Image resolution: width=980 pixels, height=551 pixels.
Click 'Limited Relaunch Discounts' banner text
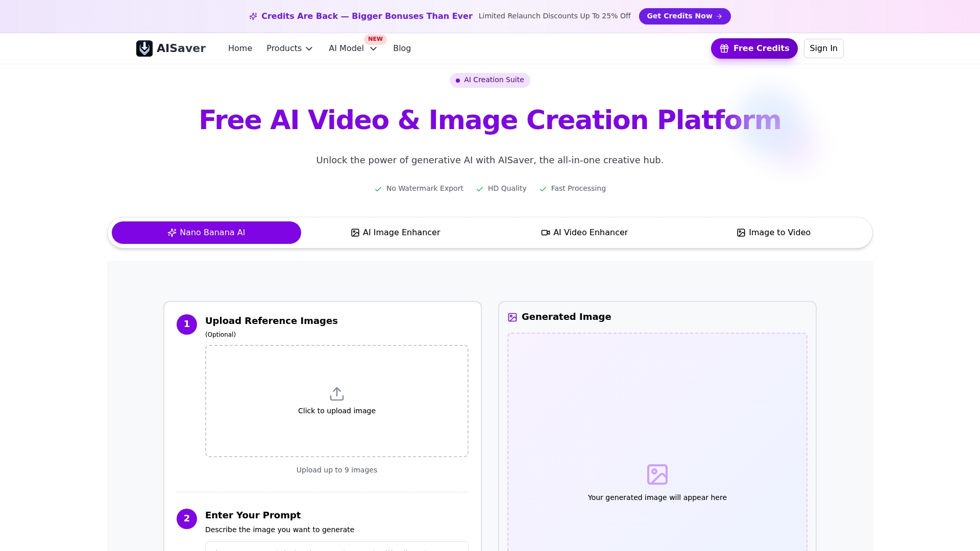pyautogui.click(x=555, y=16)
